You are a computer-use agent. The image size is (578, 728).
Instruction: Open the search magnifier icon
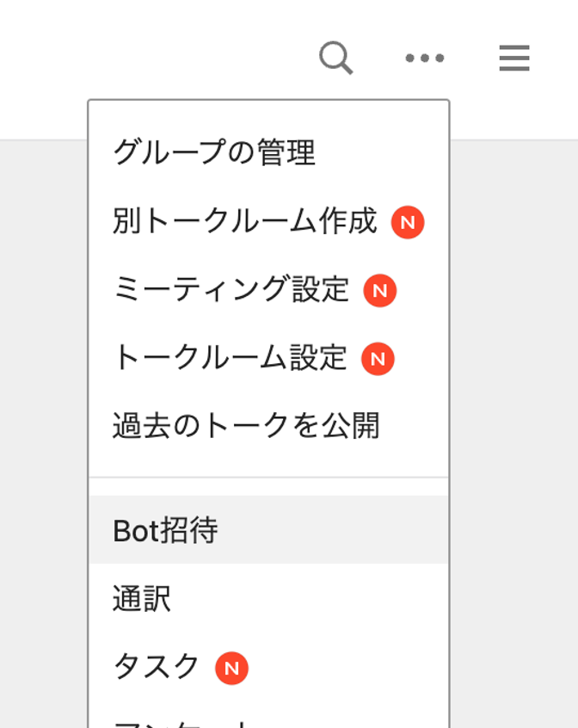click(336, 58)
